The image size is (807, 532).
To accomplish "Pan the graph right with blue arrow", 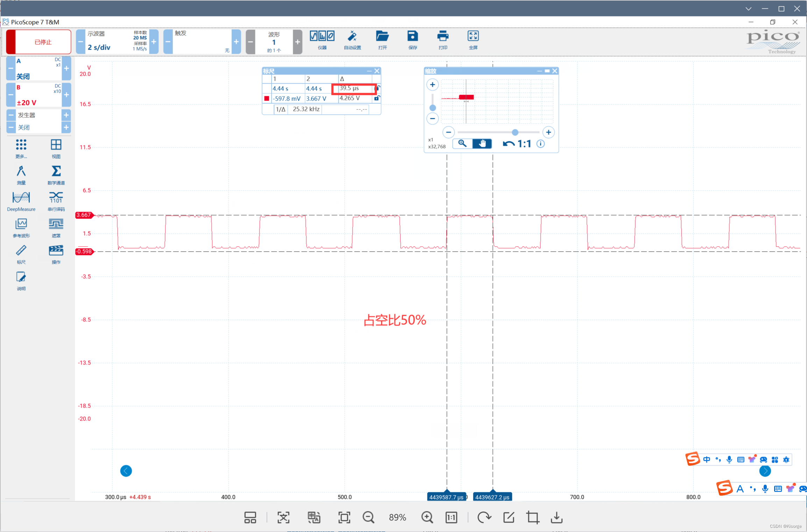I will (765, 471).
